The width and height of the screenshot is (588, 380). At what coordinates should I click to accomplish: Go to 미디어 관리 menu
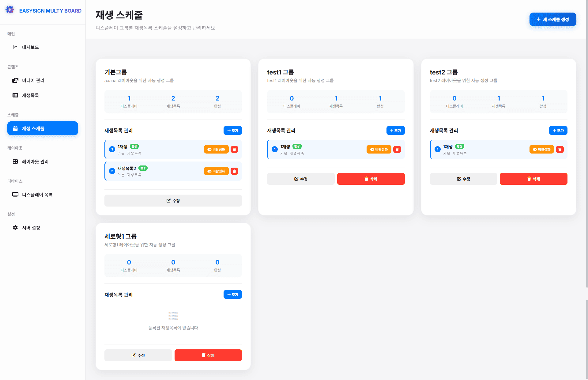(33, 80)
